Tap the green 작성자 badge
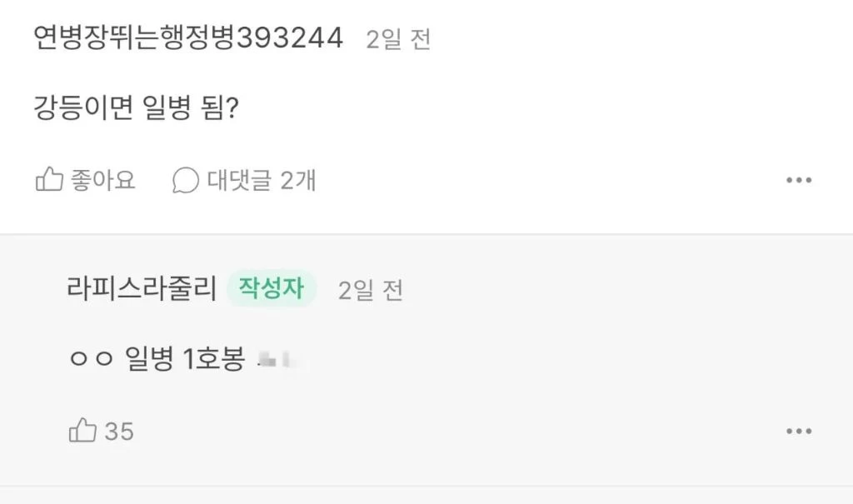Image resolution: width=853 pixels, height=504 pixels. coord(272,288)
